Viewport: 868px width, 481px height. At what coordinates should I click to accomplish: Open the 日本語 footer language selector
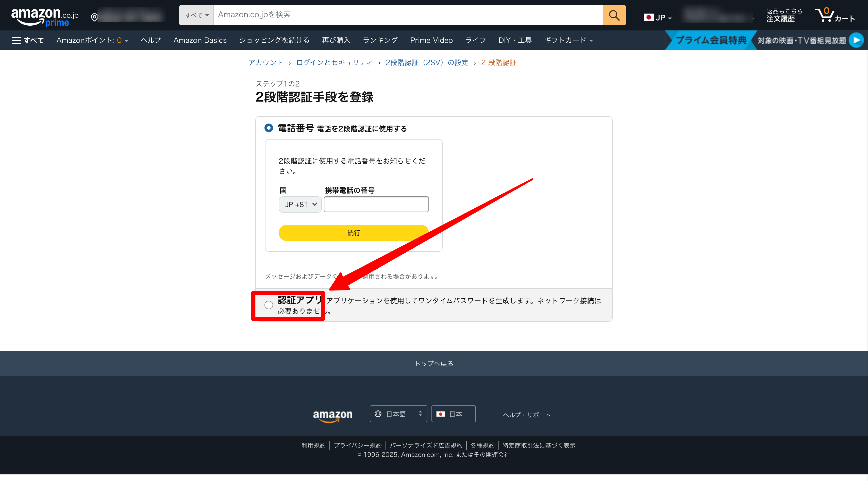coord(398,414)
